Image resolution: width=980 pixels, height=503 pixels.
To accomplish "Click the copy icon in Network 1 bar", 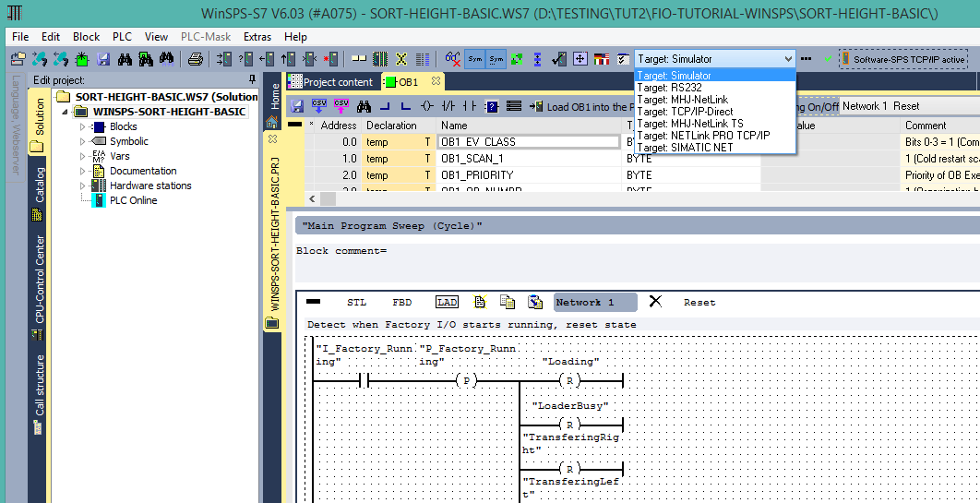I will (x=507, y=302).
